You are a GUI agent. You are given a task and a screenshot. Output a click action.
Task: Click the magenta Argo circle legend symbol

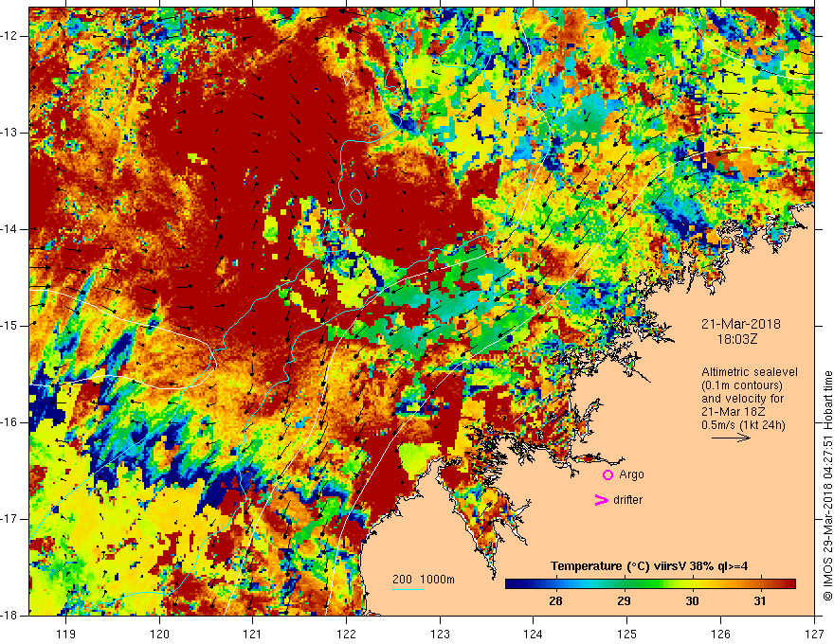607,475
